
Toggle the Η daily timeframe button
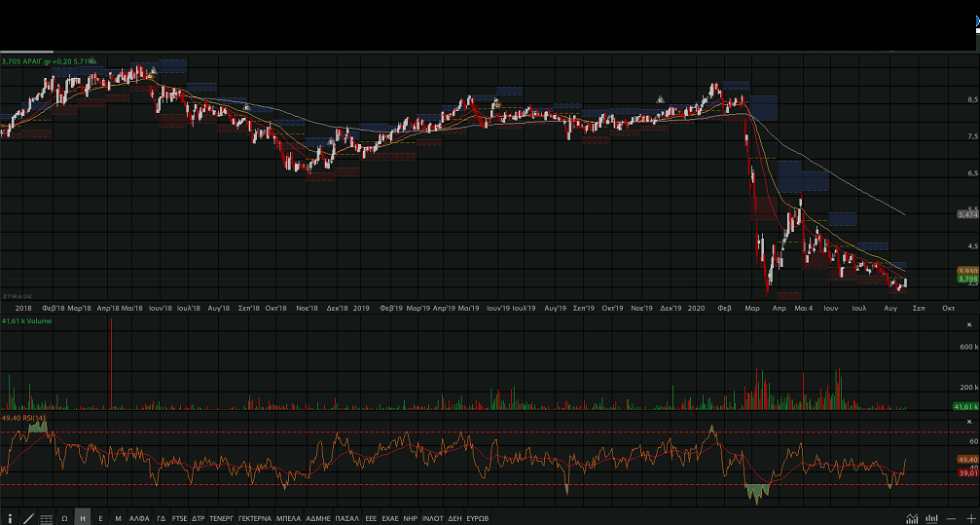[83, 518]
